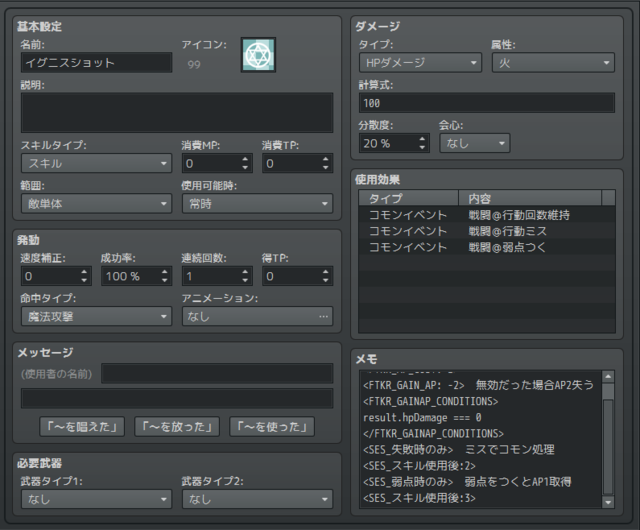
Task: Click memo line <SES_スキル使用後:2>
Action: tap(419, 465)
